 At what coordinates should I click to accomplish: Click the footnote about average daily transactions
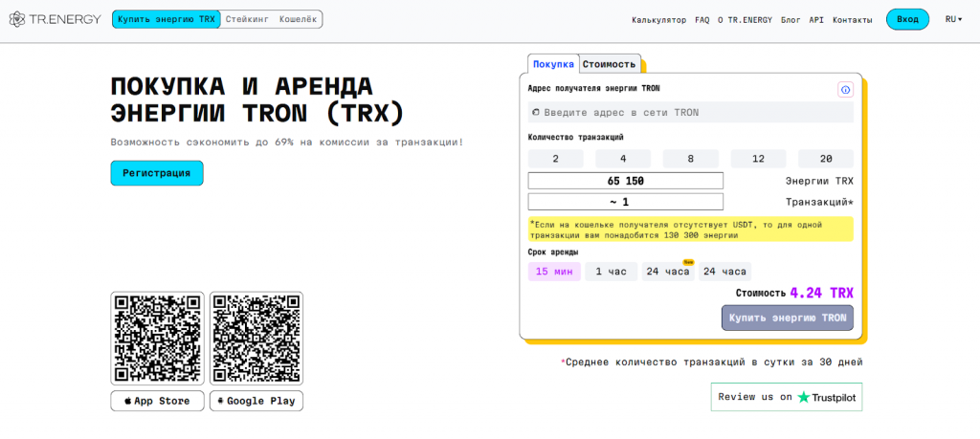click(x=712, y=362)
